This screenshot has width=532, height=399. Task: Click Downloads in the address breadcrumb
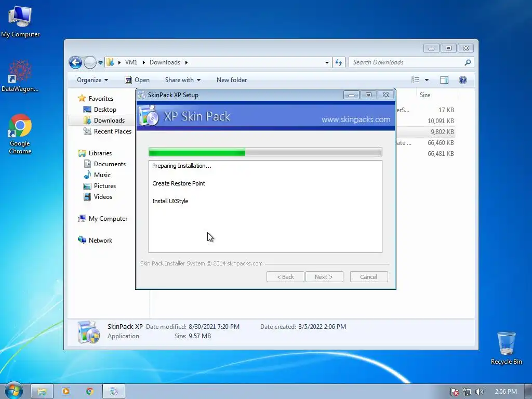click(165, 62)
